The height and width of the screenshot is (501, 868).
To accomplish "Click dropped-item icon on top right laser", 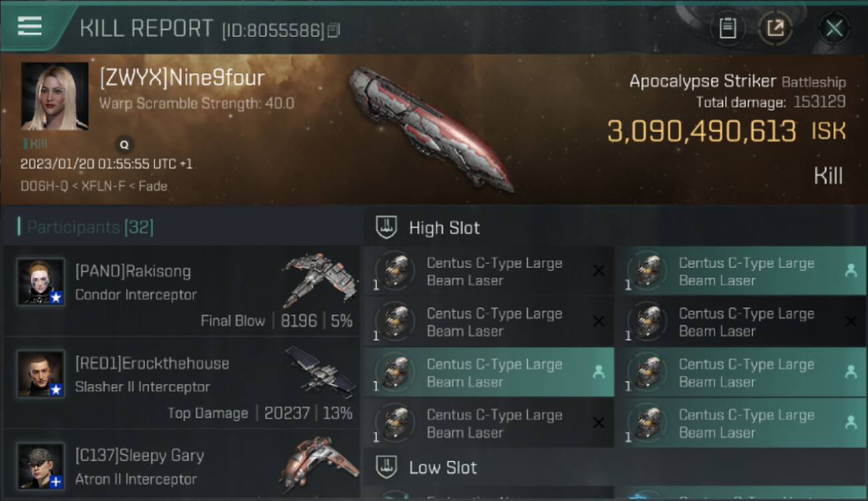I will [x=851, y=271].
